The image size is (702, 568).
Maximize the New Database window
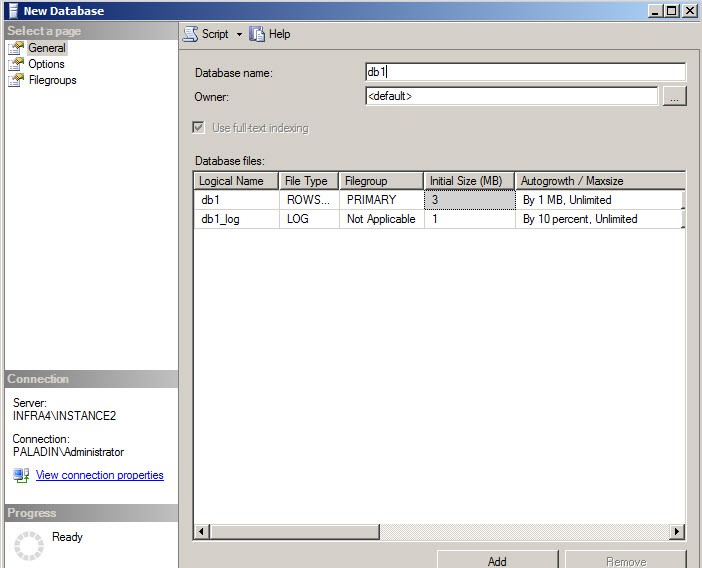pyautogui.click(x=672, y=11)
